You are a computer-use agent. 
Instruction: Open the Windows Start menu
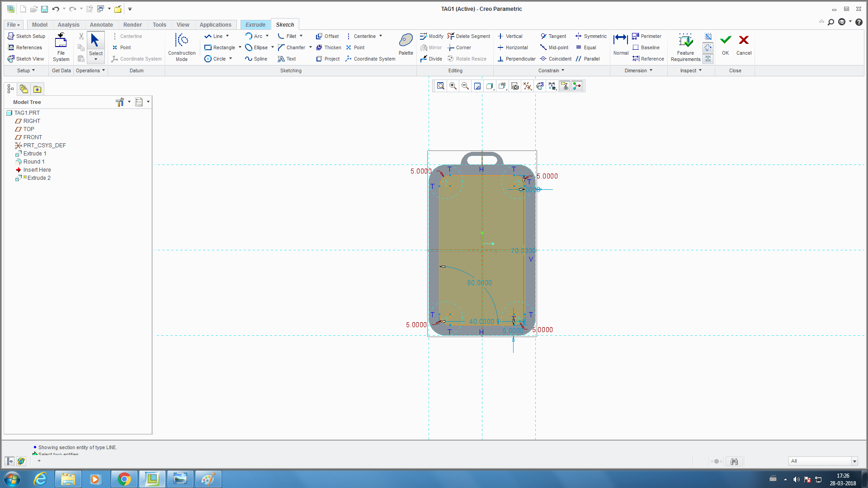coord(12,479)
